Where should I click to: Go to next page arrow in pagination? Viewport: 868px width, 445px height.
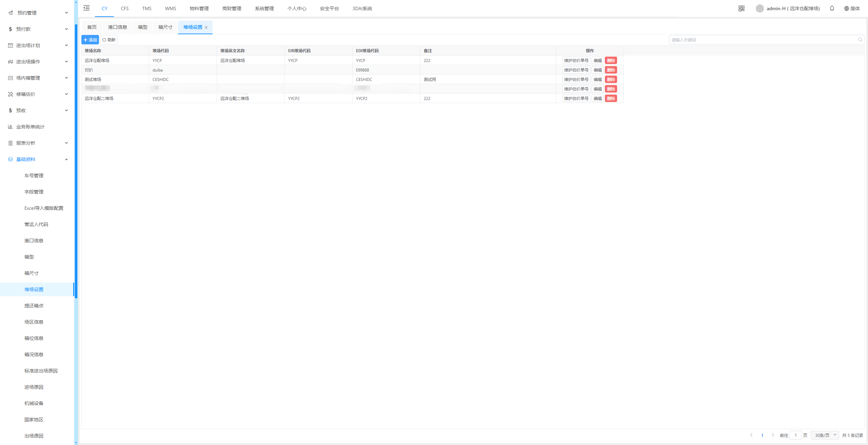[773, 435]
